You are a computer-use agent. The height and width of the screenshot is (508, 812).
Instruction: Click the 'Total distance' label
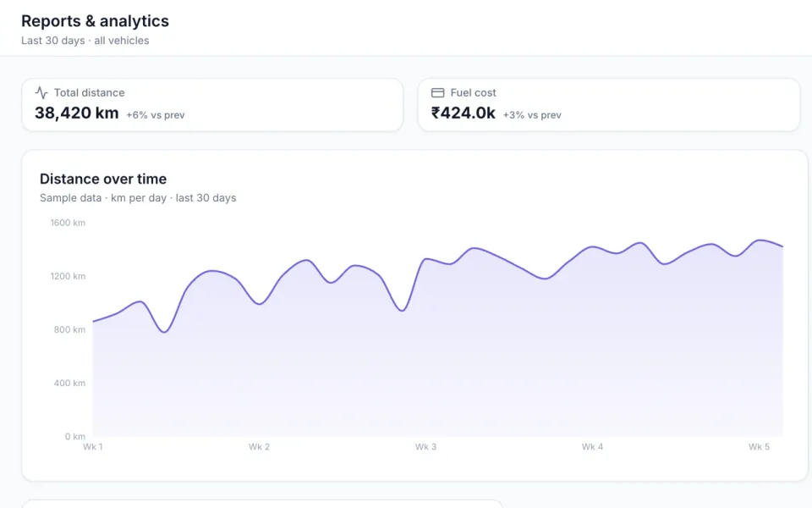[89, 93]
